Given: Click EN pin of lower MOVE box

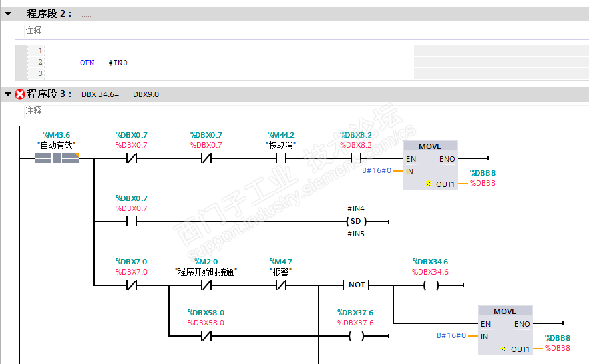Looking at the screenshot, I should point(485,324).
